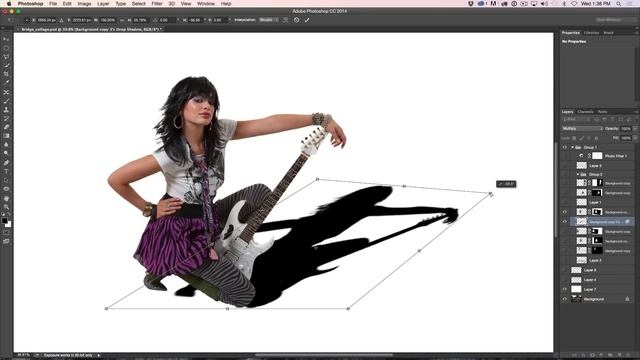Click the background color swatch
640x360 pixels.
click(x=8, y=224)
